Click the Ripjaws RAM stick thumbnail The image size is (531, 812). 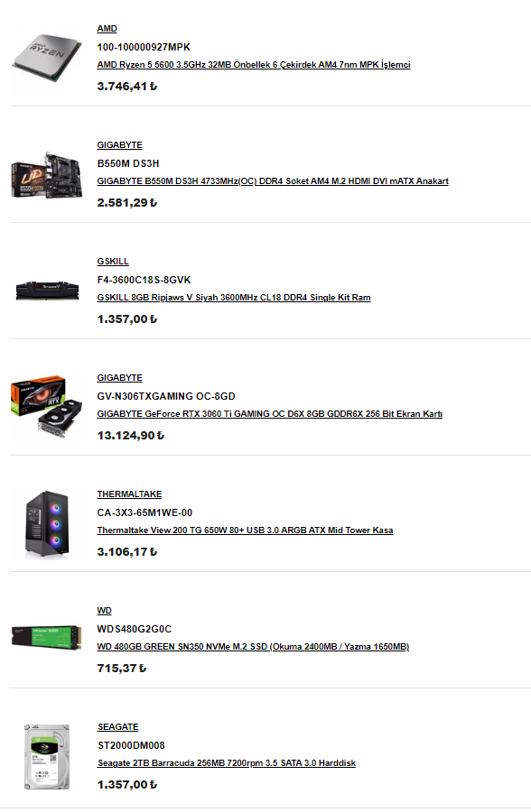pos(47,290)
